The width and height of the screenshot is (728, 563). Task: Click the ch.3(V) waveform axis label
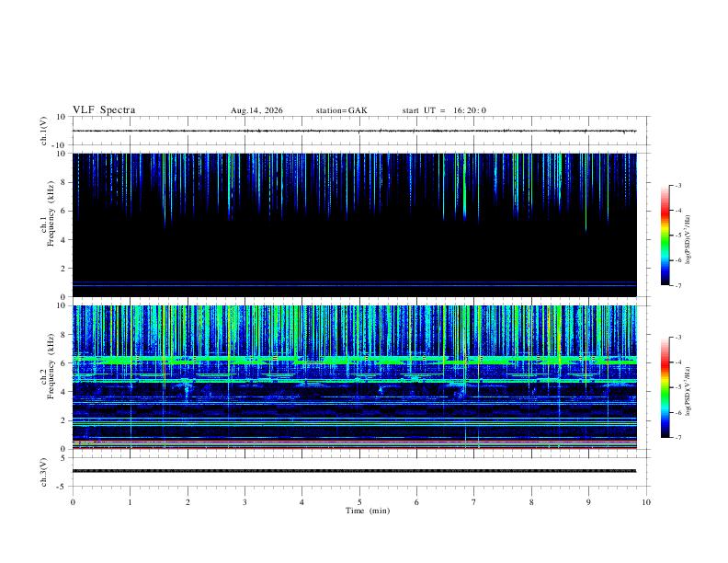pyautogui.click(x=44, y=472)
